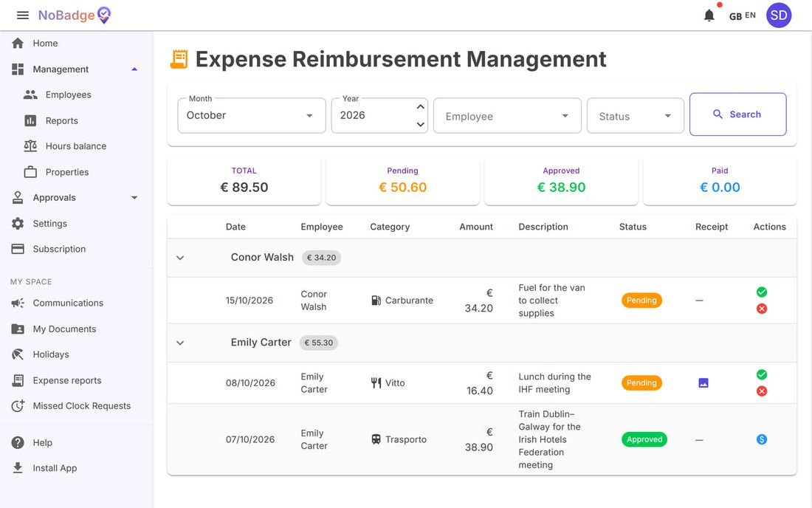Click the NoBadge logo
Image resolution: width=812 pixels, height=508 pixels.
[x=75, y=16]
